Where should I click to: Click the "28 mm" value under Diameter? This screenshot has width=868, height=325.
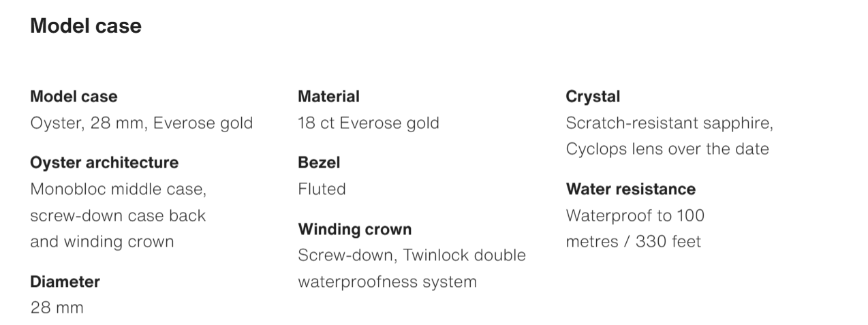(x=57, y=308)
